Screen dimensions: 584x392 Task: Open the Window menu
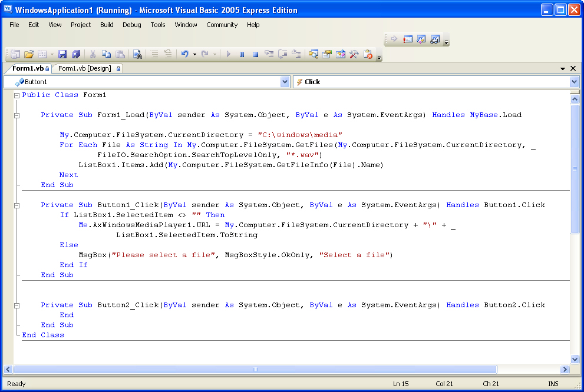[186, 25]
